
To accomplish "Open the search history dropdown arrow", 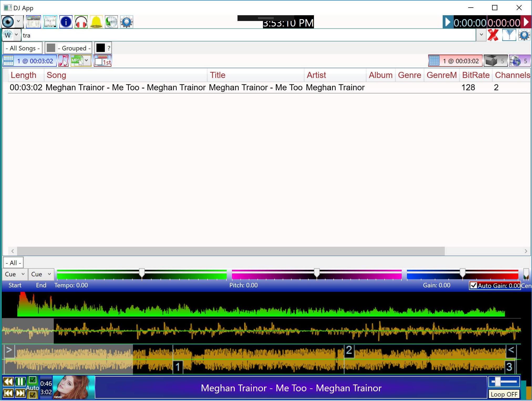I will click(481, 35).
